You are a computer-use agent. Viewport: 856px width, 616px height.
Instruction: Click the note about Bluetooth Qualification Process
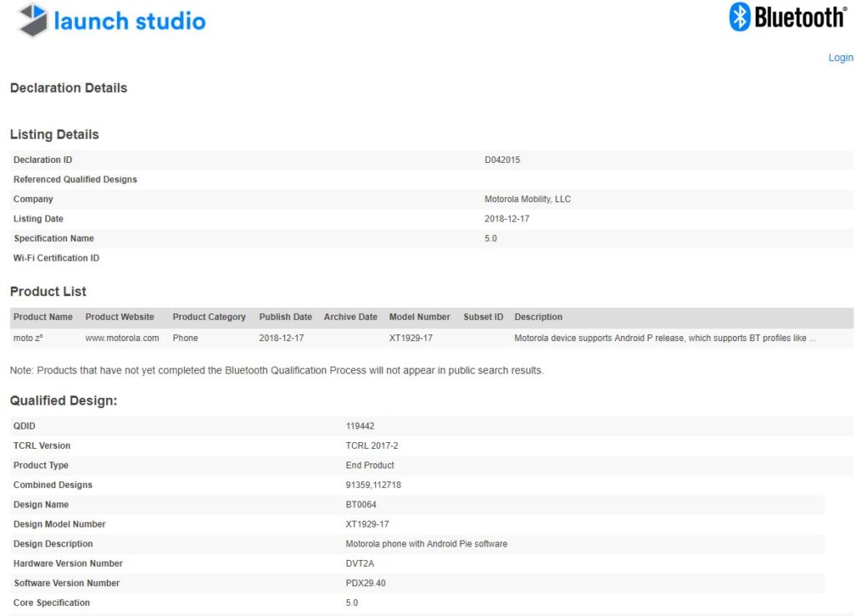coord(277,370)
